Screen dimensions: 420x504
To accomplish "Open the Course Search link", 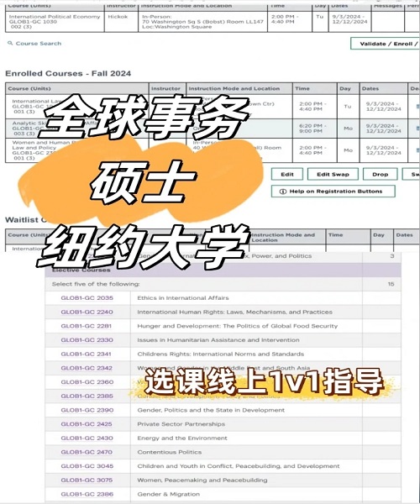I will click(39, 44).
